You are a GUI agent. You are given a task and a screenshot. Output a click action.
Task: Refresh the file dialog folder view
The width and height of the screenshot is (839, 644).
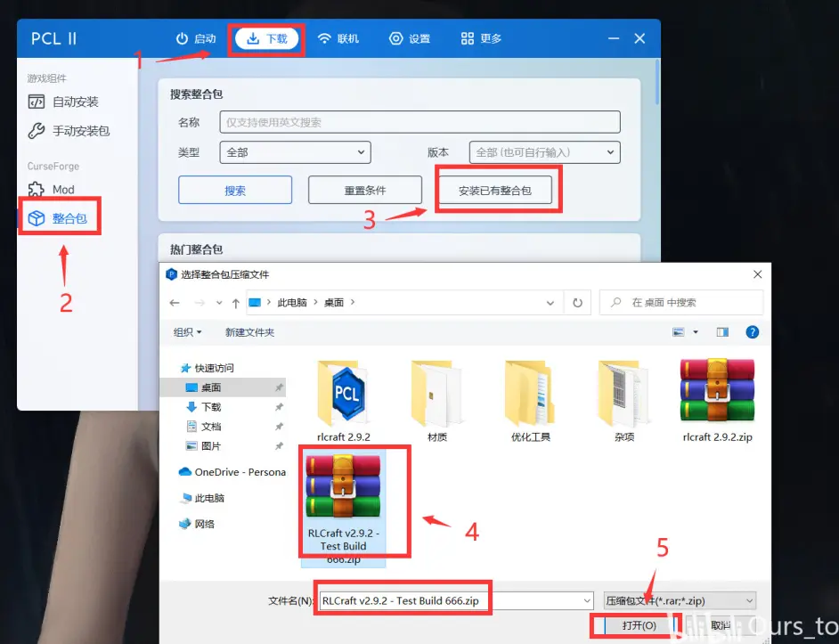click(578, 303)
